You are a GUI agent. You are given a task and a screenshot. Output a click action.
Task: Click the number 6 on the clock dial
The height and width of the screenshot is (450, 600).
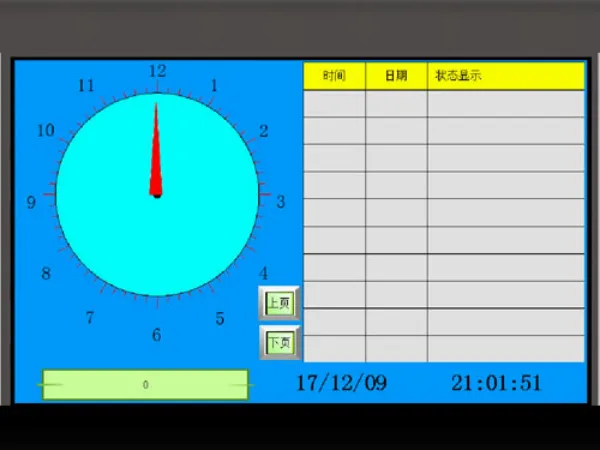pos(156,335)
